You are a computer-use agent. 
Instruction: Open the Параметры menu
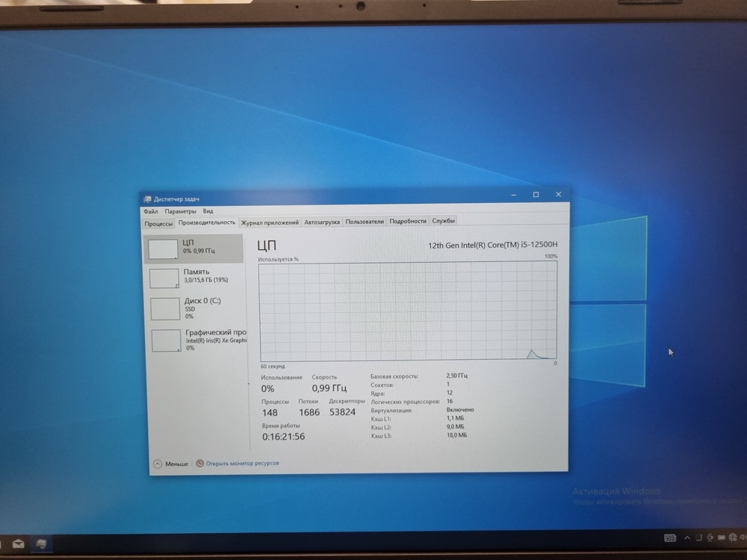click(180, 211)
